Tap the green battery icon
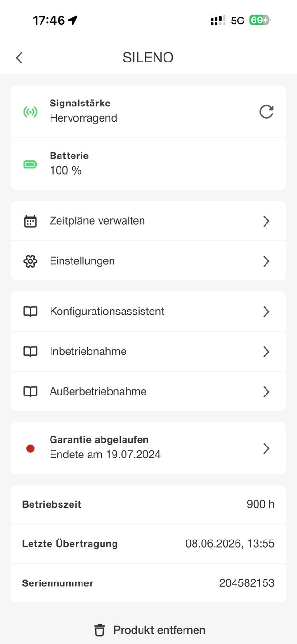 coord(31,165)
